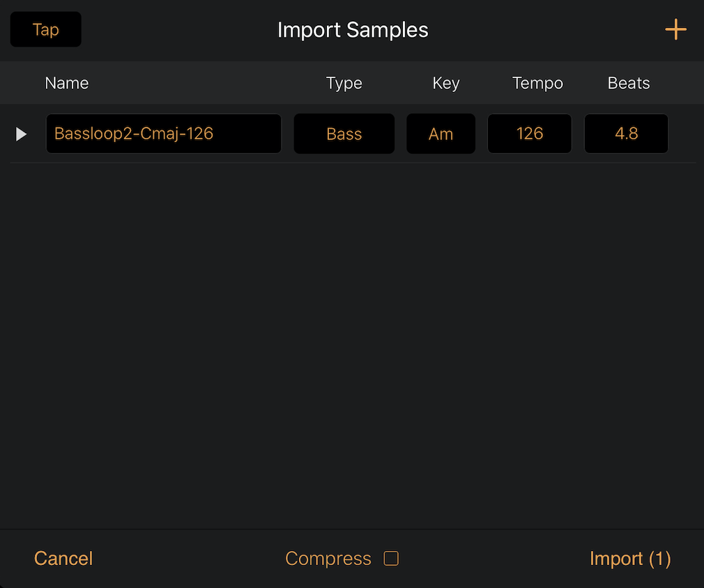Image resolution: width=704 pixels, height=588 pixels.
Task: Click the Name column header
Action: [66, 83]
